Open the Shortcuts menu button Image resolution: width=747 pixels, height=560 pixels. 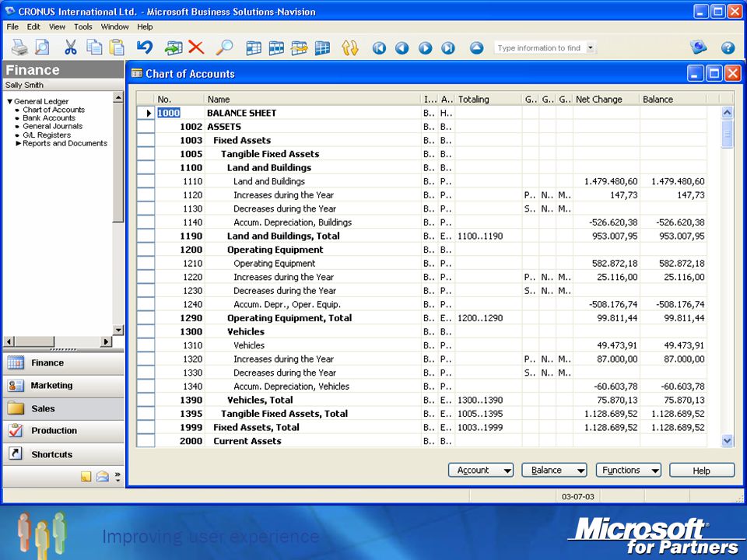point(64,453)
